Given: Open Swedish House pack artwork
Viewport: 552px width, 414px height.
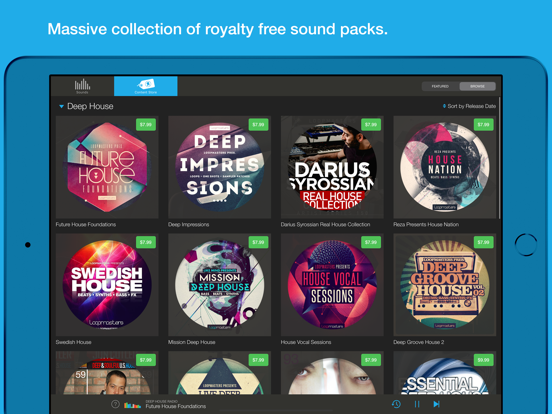Looking at the screenshot, I should 107,285.
